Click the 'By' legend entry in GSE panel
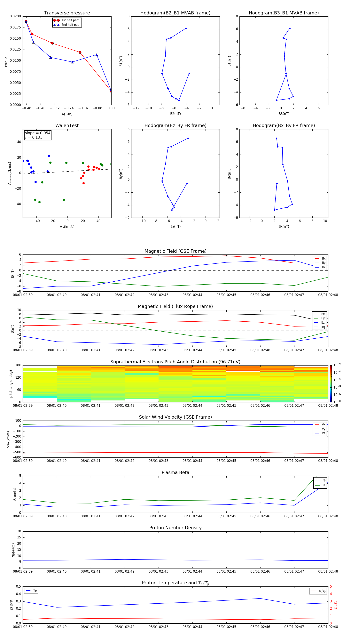Viewport: 351px width, 644px height. click(320, 263)
